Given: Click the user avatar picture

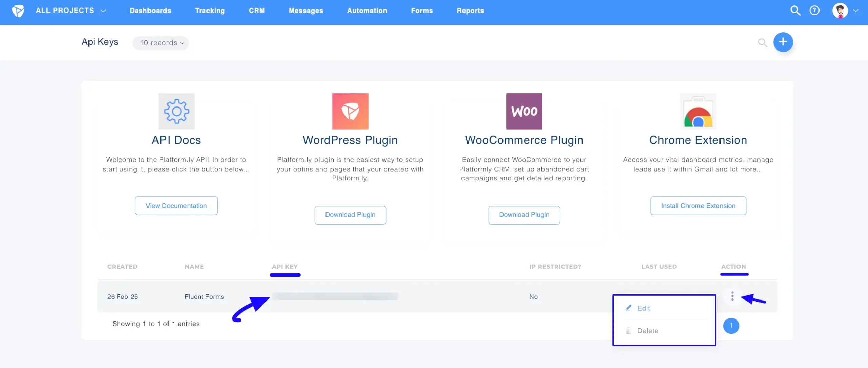Looking at the screenshot, I should (x=840, y=11).
